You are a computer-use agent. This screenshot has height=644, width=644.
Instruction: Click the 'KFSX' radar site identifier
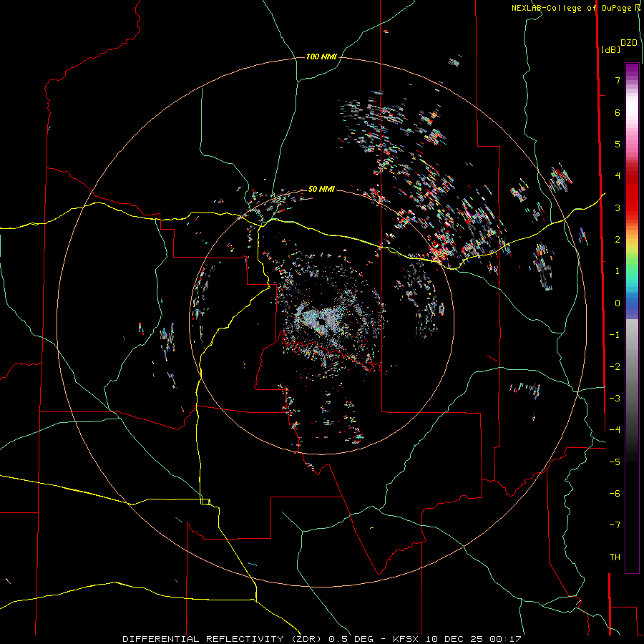pyautogui.click(x=406, y=639)
